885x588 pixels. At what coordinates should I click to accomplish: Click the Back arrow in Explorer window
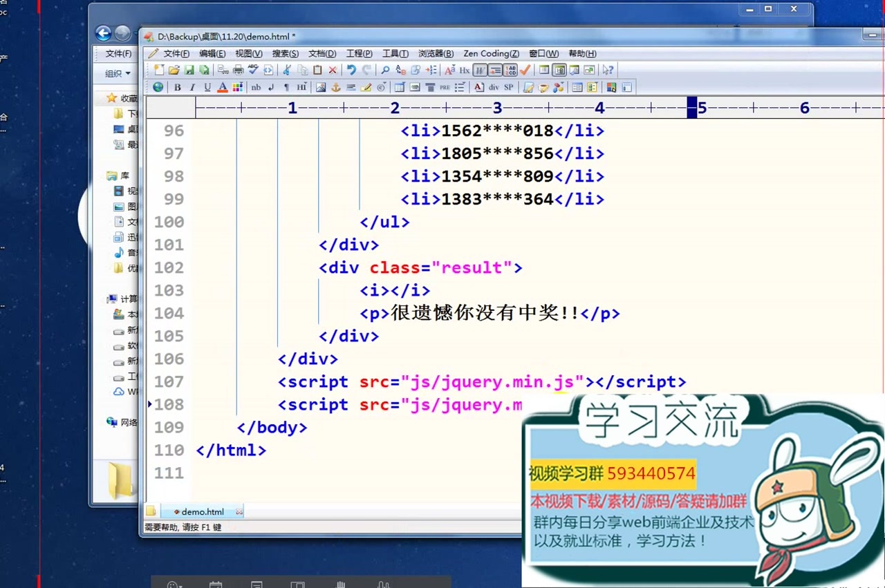(104, 32)
